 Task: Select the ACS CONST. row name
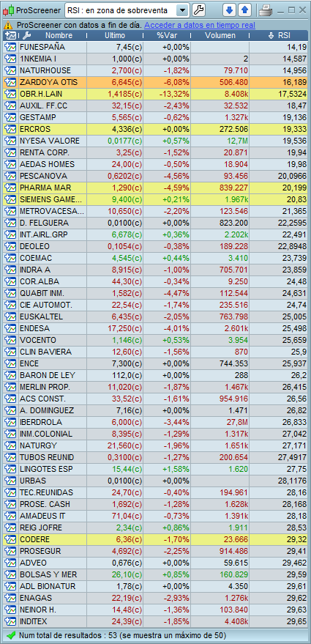coord(42,399)
